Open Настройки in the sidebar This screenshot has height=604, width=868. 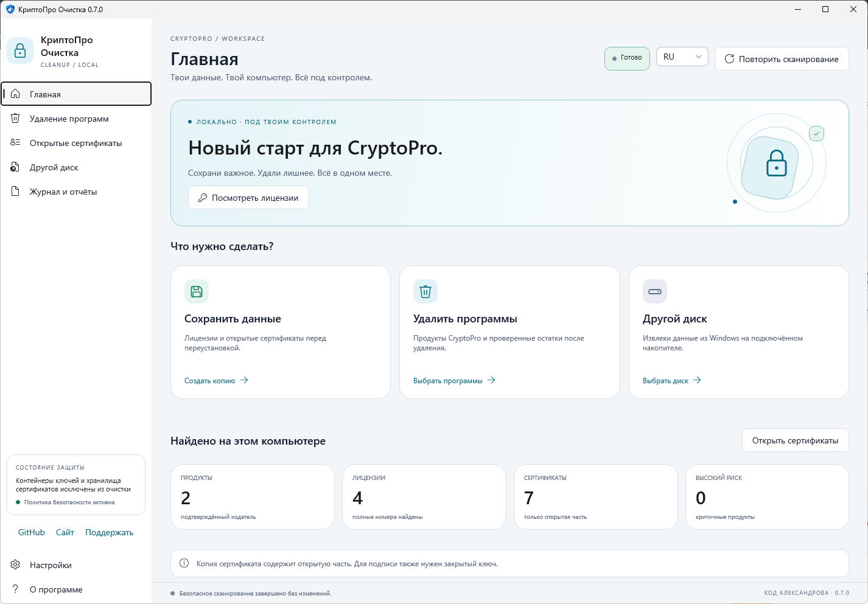point(76,564)
